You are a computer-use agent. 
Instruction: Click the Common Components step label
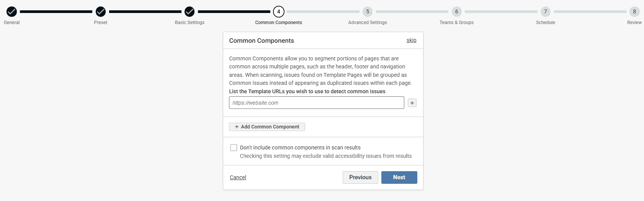(279, 23)
